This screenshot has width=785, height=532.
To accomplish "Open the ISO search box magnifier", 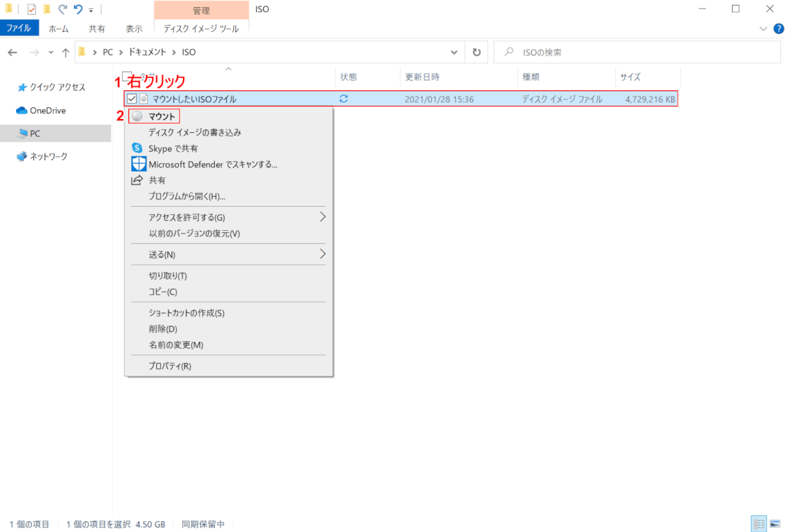I will pyautogui.click(x=507, y=52).
